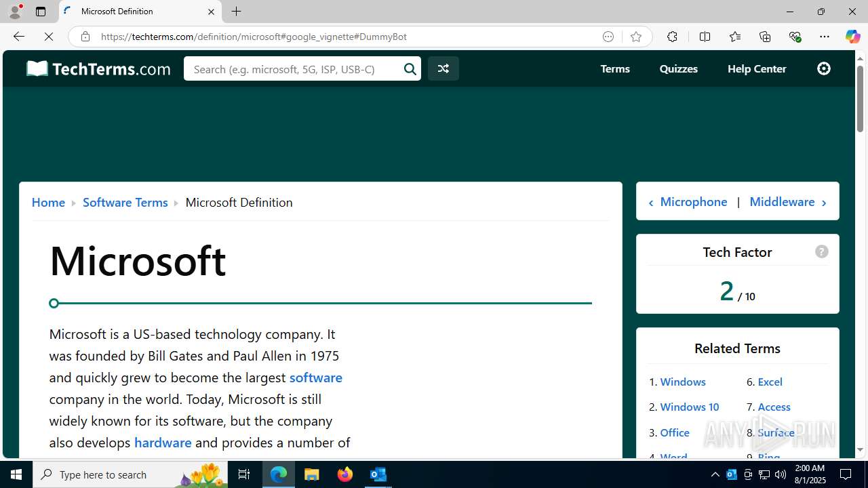
Task: Click the scrollbar down arrow
Action: [860, 450]
